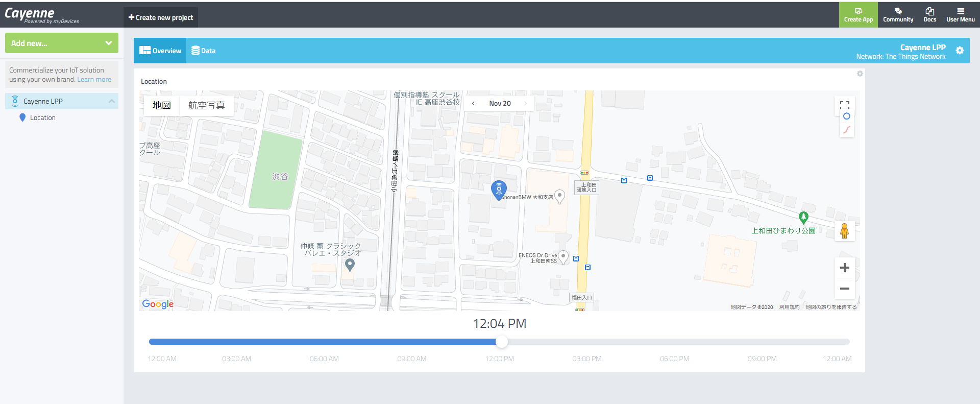Collapse the Cayenne LPP device tree
This screenshot has width=980, height=404.
tap(112, 101)
